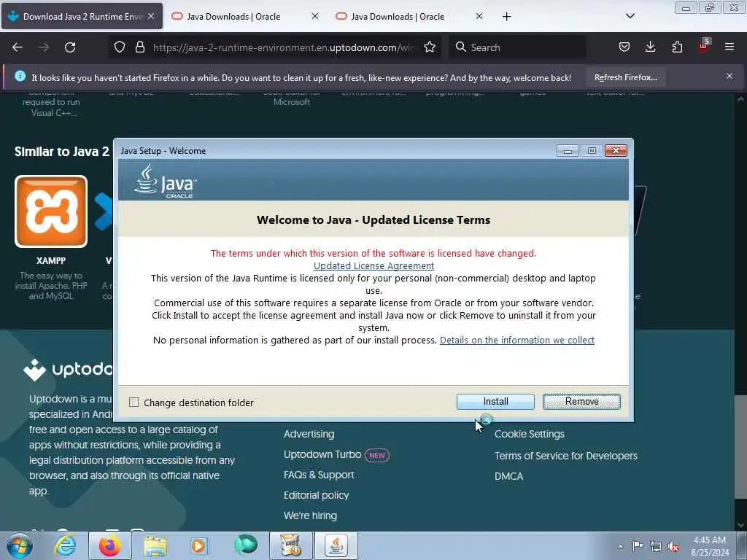Click the DMCA footer link
Viewport: 747px width, 560px height.
coord(508,476)
